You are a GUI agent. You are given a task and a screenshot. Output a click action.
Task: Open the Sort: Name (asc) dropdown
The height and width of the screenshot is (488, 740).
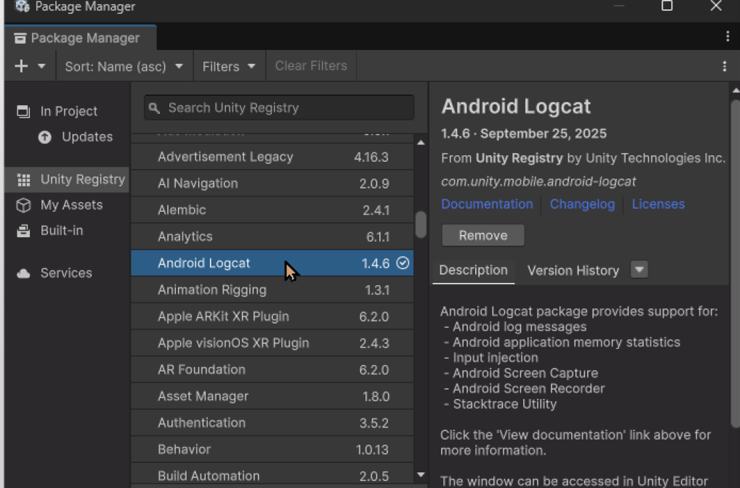click(x=124, y=66)
